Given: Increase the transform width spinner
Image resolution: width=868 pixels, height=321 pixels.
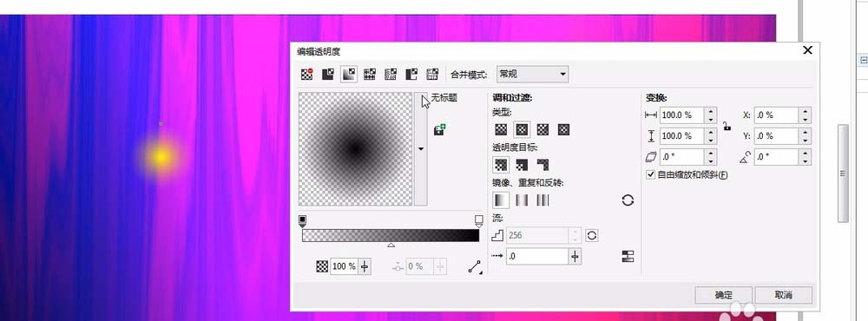Looking at the screenshot, I should 711,111.
